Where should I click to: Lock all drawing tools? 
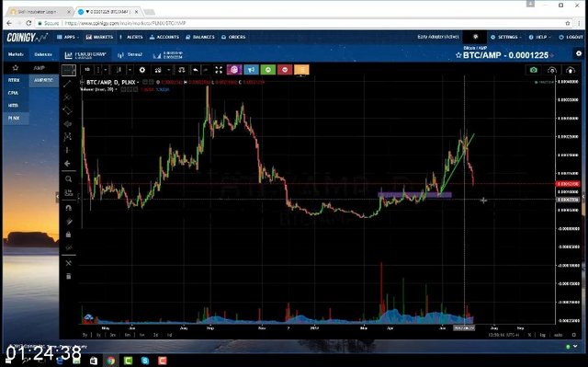68,235
